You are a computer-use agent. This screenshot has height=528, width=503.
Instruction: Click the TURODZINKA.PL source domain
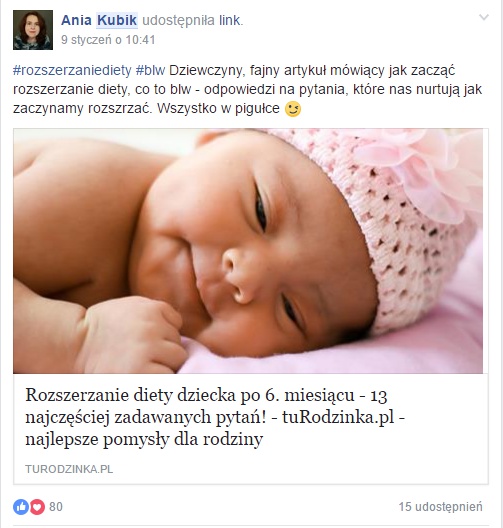69,469
